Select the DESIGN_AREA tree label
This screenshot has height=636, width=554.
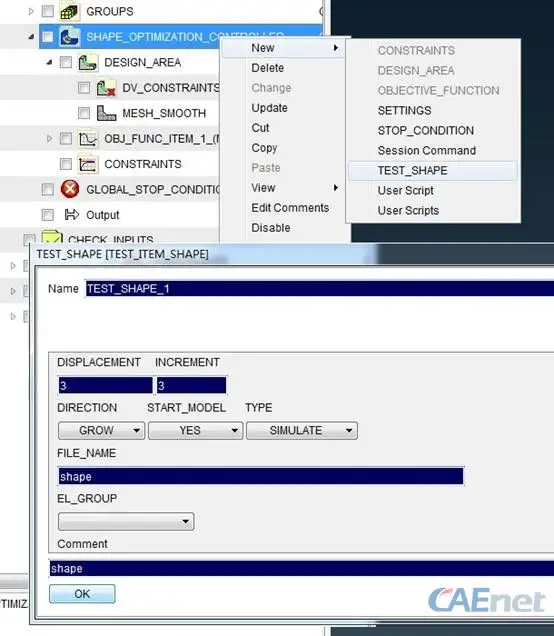tap(142, 62)
